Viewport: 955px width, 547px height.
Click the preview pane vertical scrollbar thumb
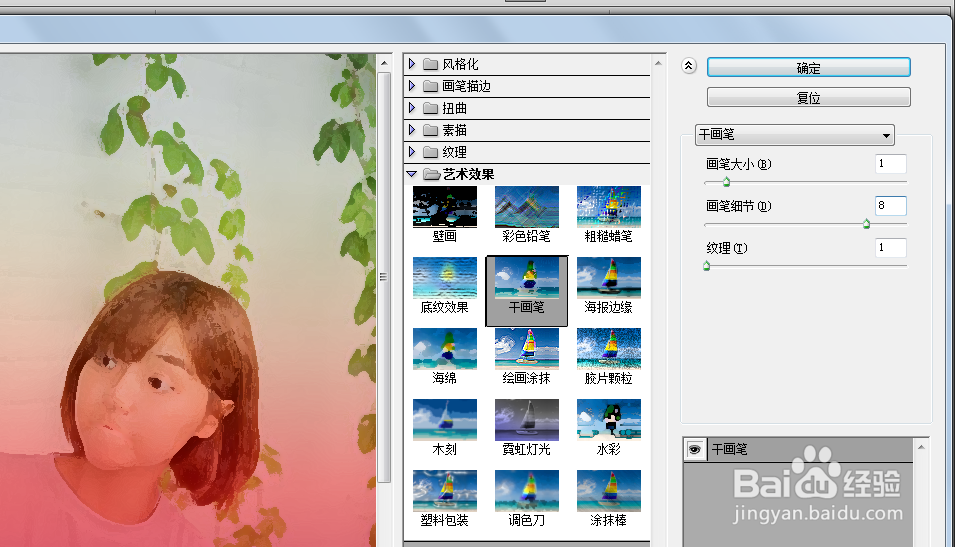384,277
